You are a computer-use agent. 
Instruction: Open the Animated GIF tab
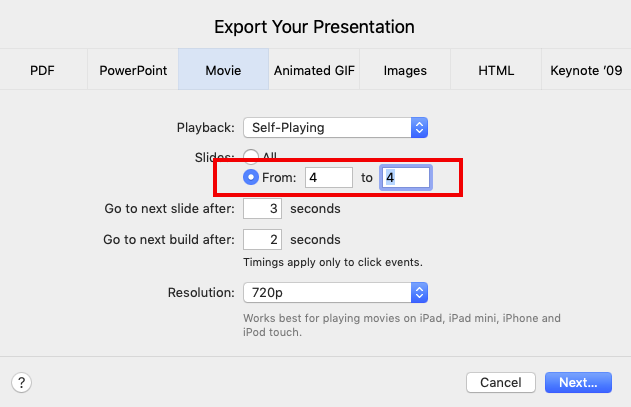[313, 71]
